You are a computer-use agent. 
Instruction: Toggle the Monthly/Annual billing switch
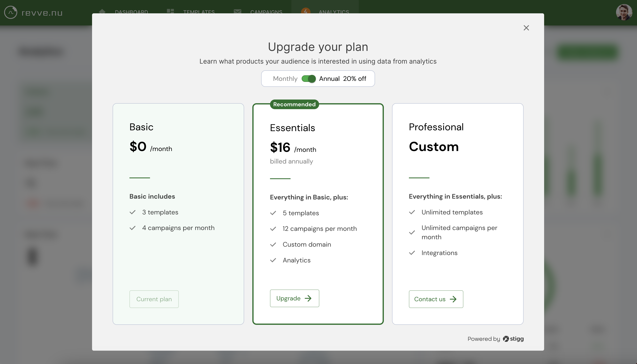(x=308, y=79)
